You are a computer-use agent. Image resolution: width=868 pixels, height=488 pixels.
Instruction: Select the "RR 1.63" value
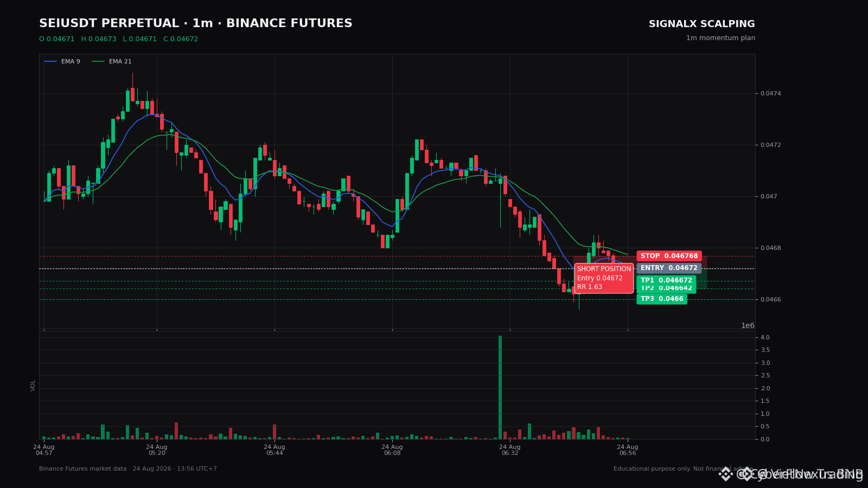(590, 287)
